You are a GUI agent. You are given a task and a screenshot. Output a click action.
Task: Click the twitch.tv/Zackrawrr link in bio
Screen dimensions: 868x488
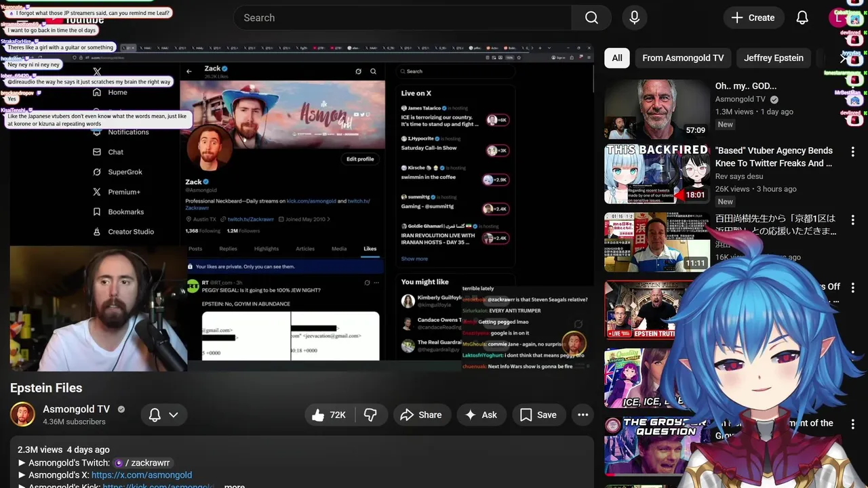(250, 220)
